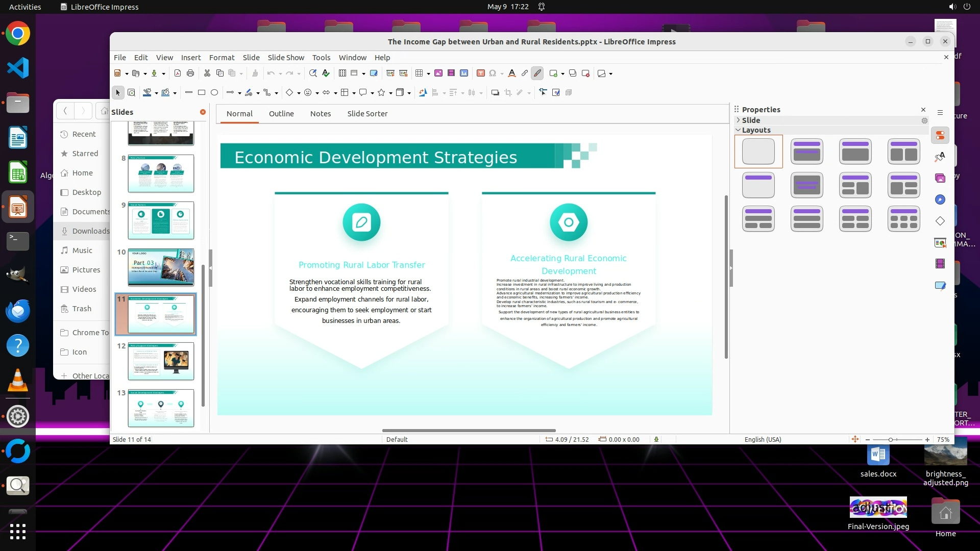This screenshot has width=980, height=551.
Task: Insert a text box from toolbar
Action: tap(480, 73)
